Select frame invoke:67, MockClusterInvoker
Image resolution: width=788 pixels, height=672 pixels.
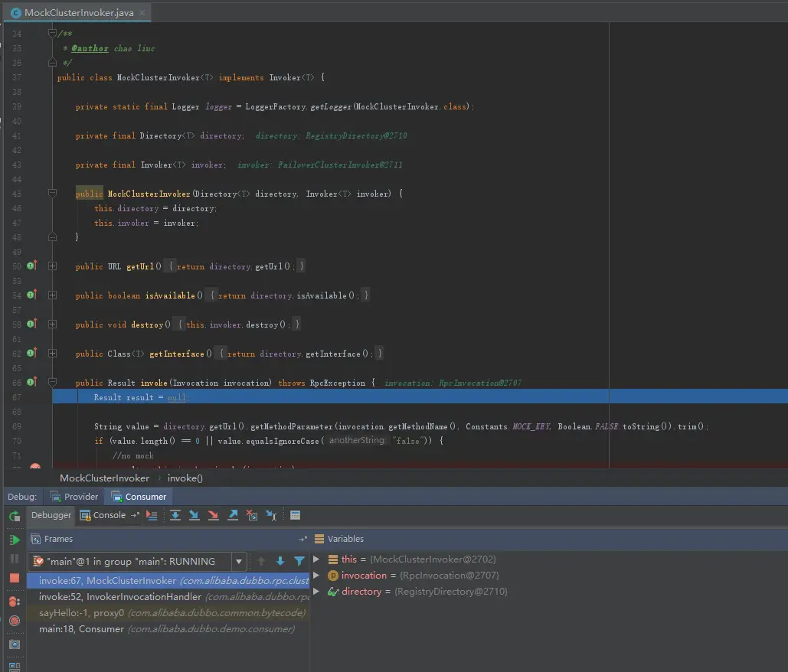[168, 581]
